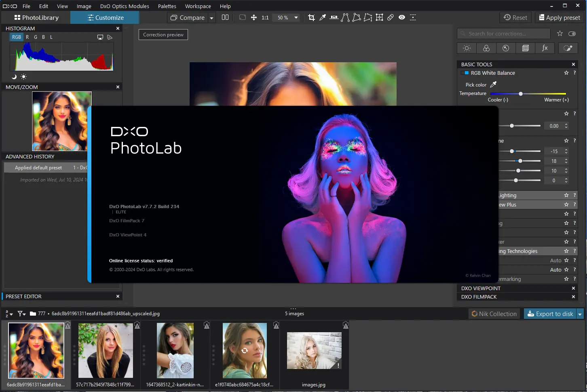Show the Light corrections sun icon
Viewport: 587px width, 392px height.
point(467,48)
